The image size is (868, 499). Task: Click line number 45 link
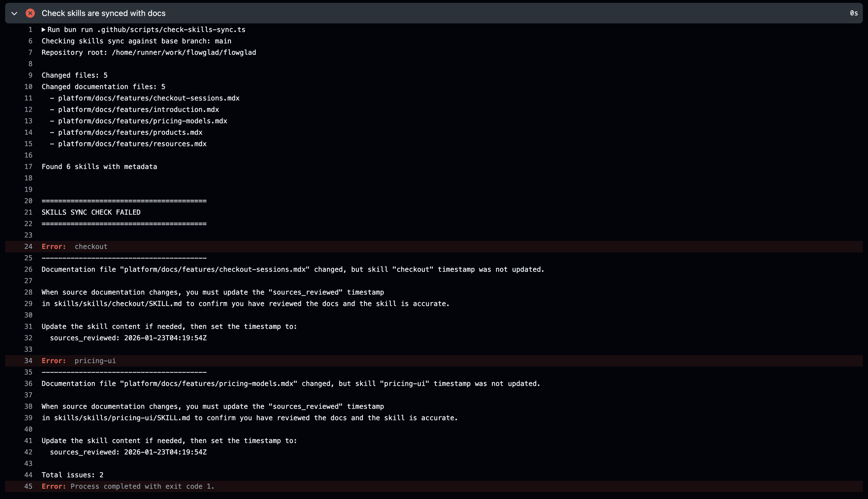29,486
